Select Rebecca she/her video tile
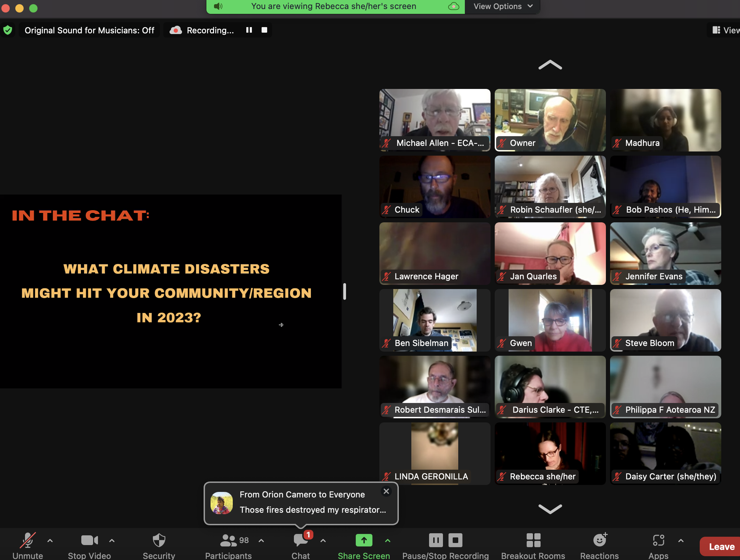740x560 pixels. [x=550, y=453]
